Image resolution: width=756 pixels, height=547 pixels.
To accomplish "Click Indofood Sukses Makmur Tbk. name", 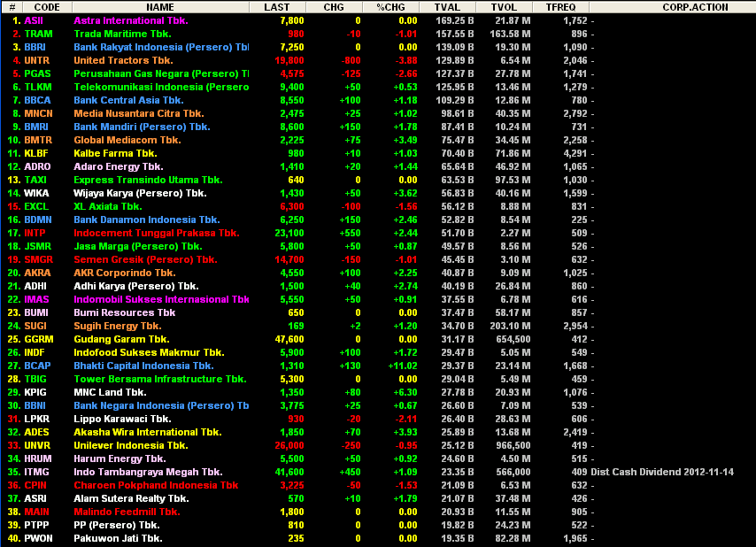I will click(149, 352).
